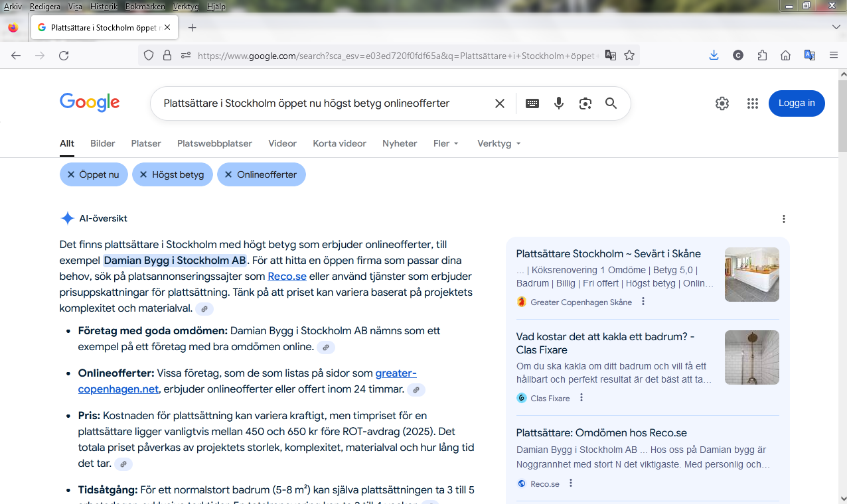
Task: Open the Reco.se link in the overview
Action: pyautogui.click(x=287, y=277)
